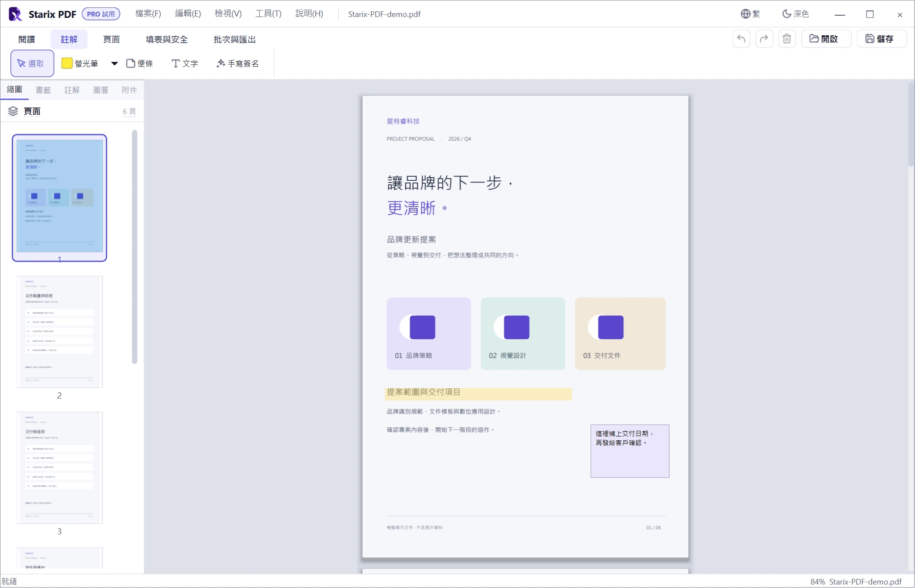This screenshot has height=588, width=915.
Task: Click the trash delete icon
Action: click(x=787, y=39)
